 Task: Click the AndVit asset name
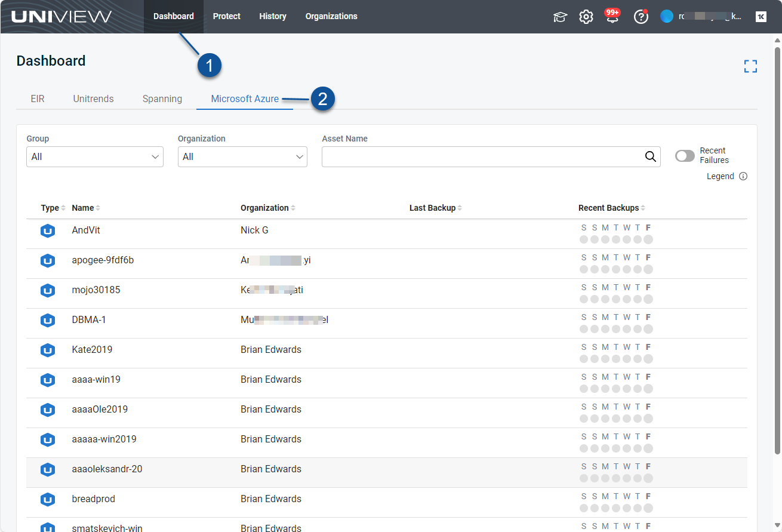pos(86,230)
